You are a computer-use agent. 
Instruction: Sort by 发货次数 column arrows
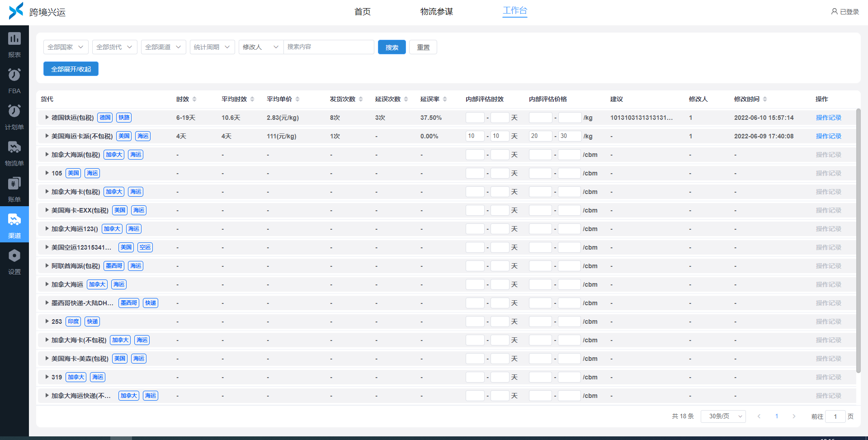click(x=361, y=99)
